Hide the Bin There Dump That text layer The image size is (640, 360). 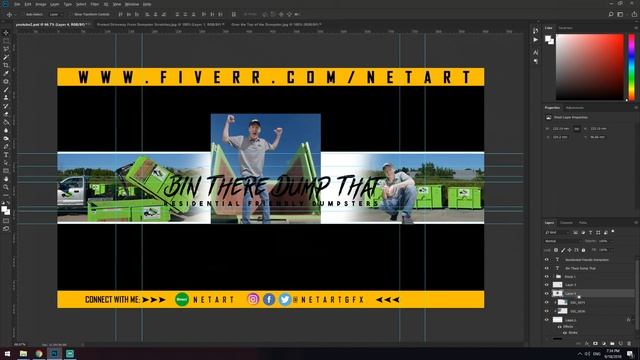[x=547, y=268]
